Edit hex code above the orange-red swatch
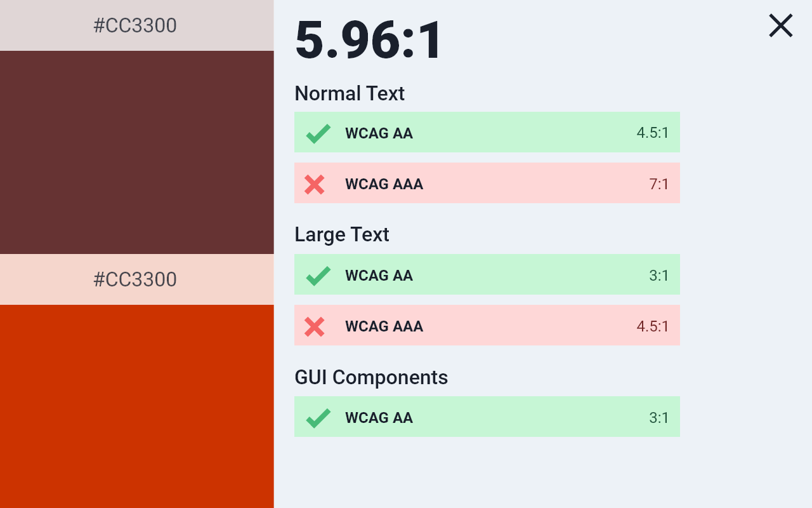 pos(135,280)
